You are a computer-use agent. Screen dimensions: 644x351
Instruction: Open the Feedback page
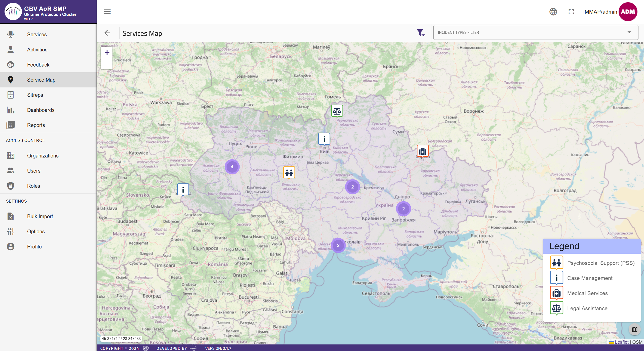click(38, 65)
